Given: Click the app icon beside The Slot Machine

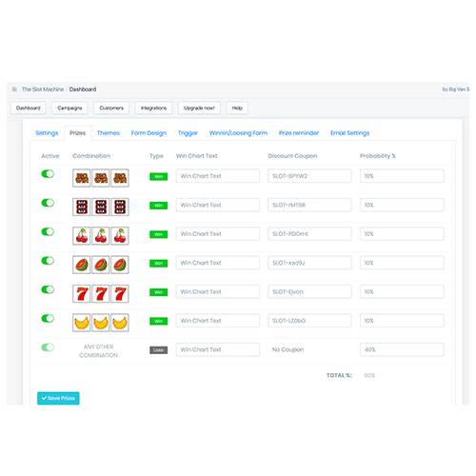Looking at the screenshot, I should pos(14,89).
